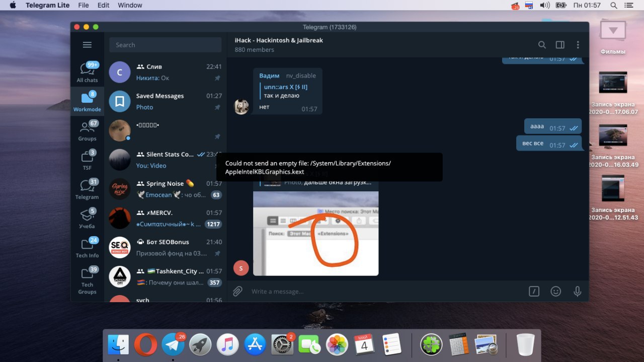
Task: Open Spotlight search in menu bar
Action: coord(613,5)
